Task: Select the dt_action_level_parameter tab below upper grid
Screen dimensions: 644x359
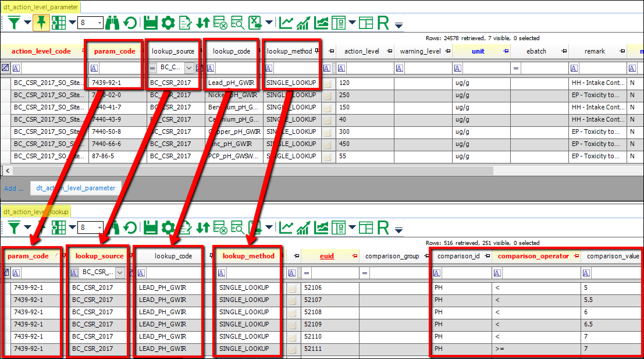Action: pyautogui.click(x=76, y=188)
